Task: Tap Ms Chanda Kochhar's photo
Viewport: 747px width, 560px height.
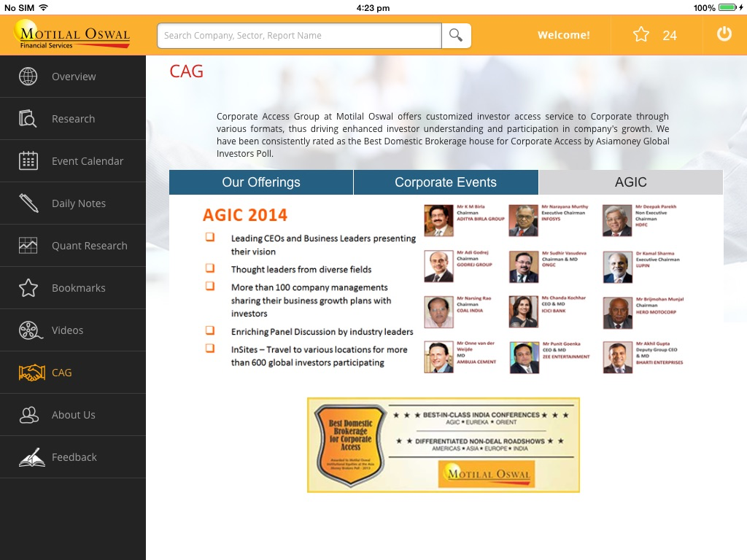Action: tap(524, 312)
